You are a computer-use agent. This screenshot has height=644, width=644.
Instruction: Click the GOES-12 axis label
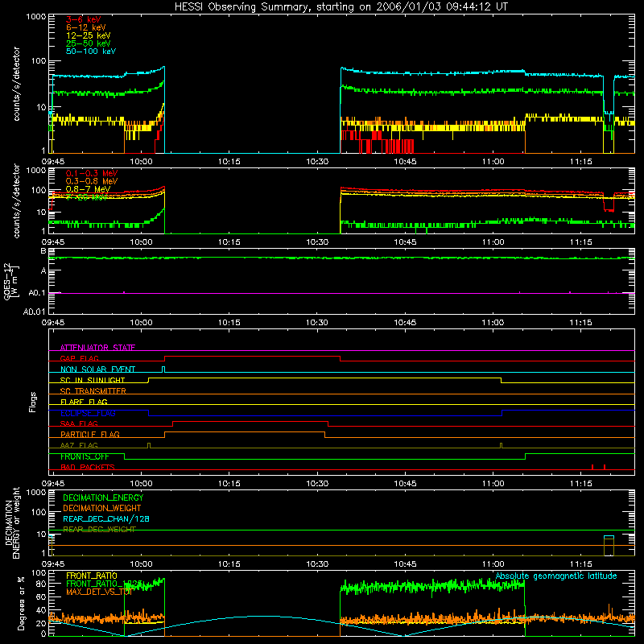(10, 282)
